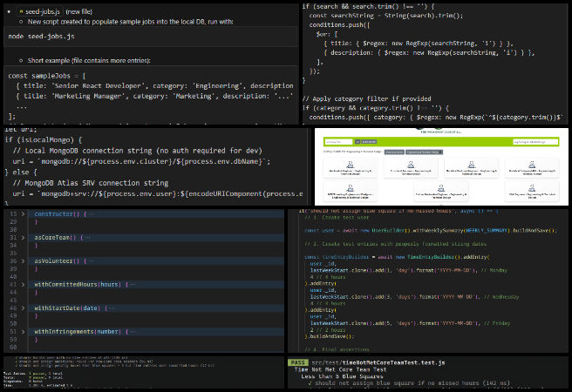Click the 'Short example (file contains more entries):' bullet

pos(89,60)
